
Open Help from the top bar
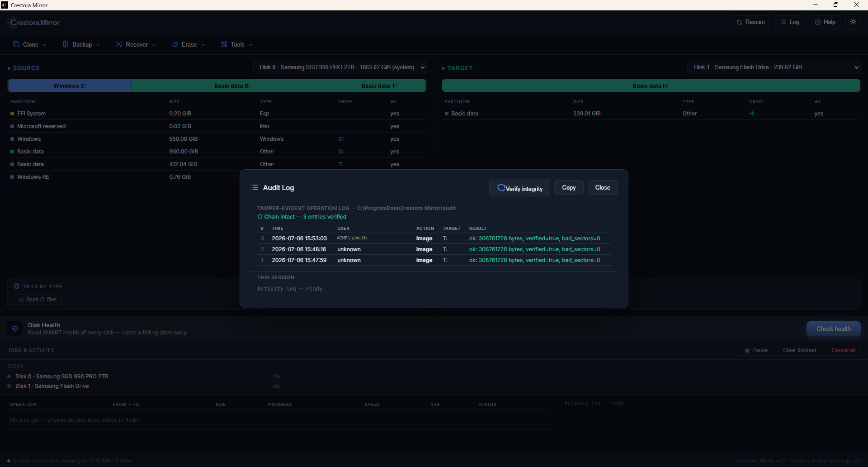point(825,22)
